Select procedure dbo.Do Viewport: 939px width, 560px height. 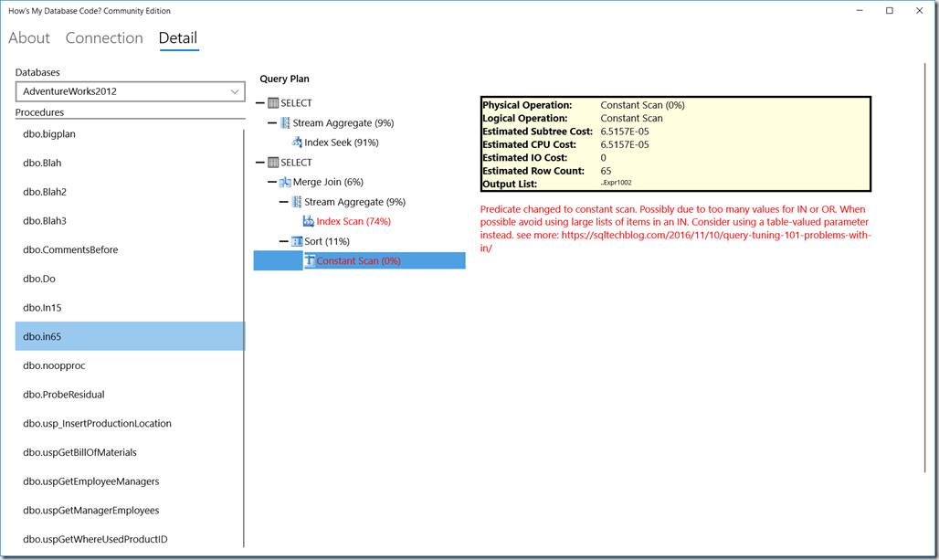[130, 279]
